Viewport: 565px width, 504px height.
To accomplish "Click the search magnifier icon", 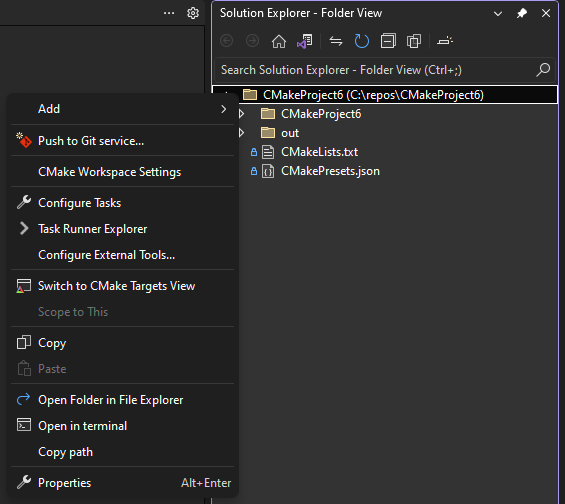I will (x=543, y=70).
